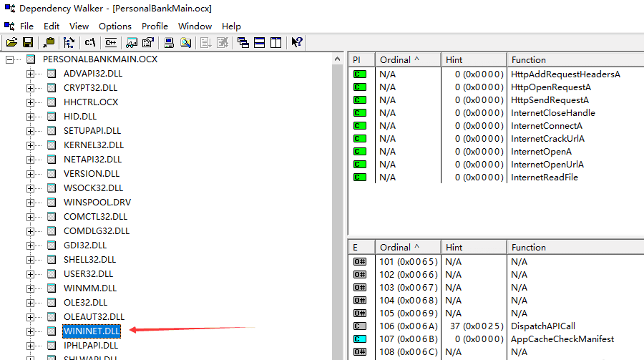The image size is (644, 360).
Task: Expand the IPHLPAPI.DLL tree node
Action: point(30,346)
